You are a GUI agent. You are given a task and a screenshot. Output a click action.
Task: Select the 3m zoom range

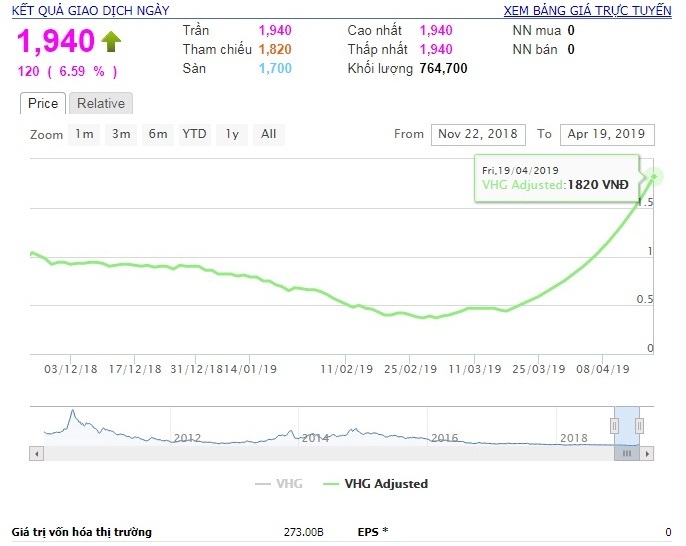[x=121, y=134]
